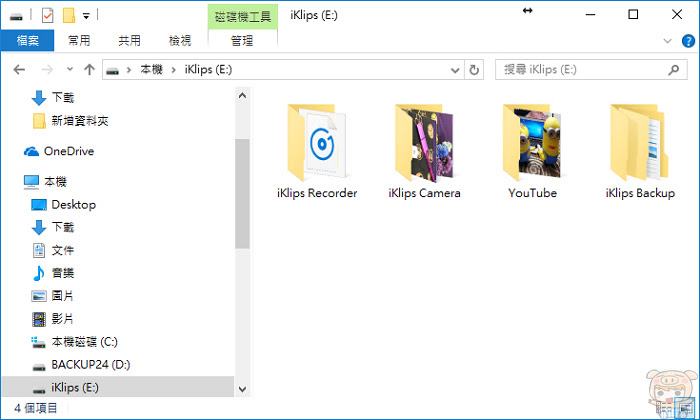The image size is (700, 420).
Task: Open the recent locations dropdown
Action: (70, 70)
